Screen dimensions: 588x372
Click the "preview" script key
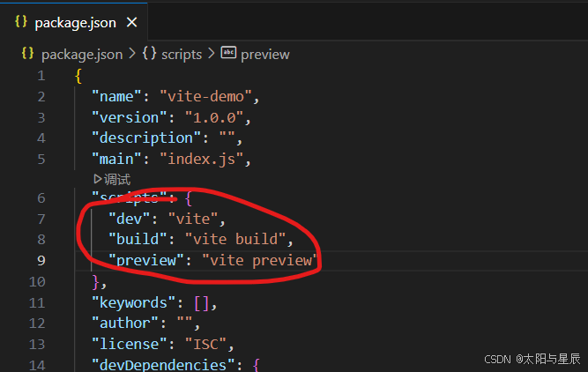coord(146,260)
